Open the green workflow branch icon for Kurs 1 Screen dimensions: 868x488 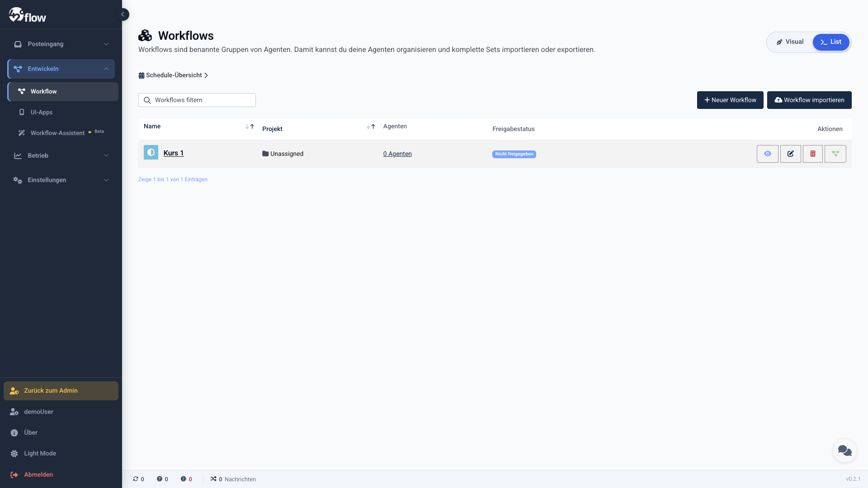[835, 154]
